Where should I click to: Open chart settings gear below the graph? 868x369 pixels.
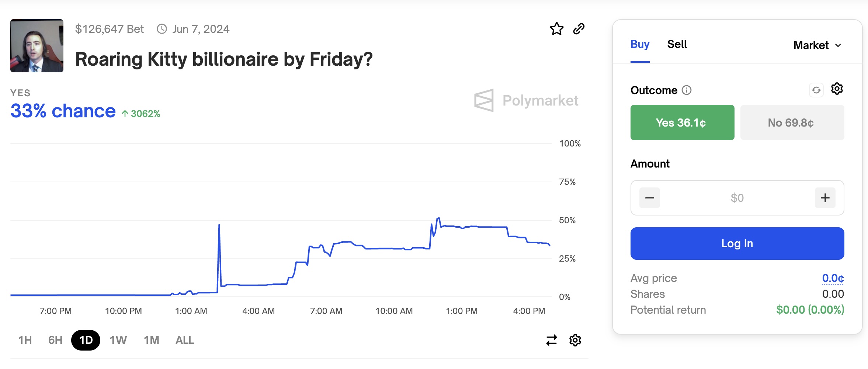(575, 340)
